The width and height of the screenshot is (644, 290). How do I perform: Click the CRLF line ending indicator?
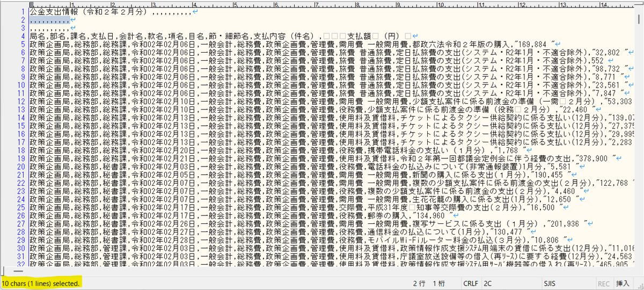click(x=470, y=283)
